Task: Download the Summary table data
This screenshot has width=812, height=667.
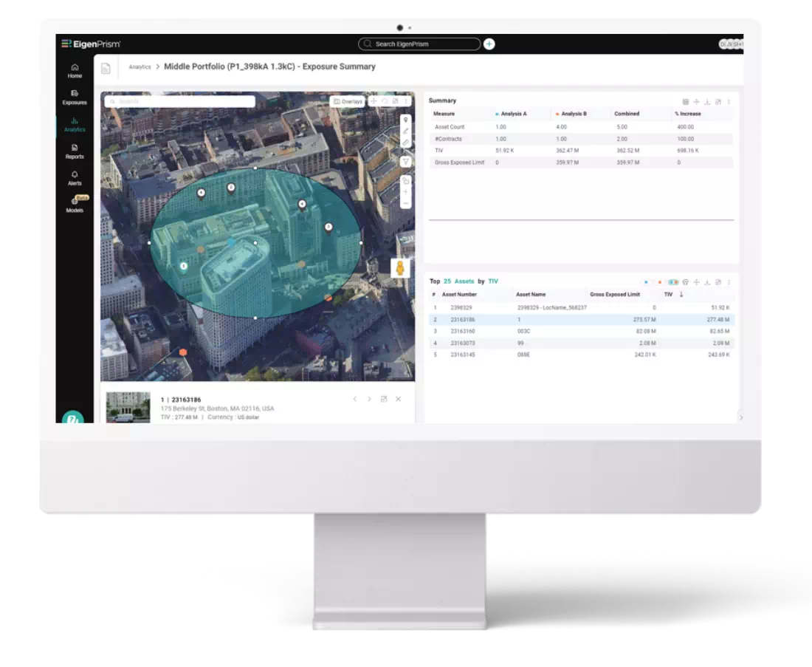Action: (x=707, y=102)
